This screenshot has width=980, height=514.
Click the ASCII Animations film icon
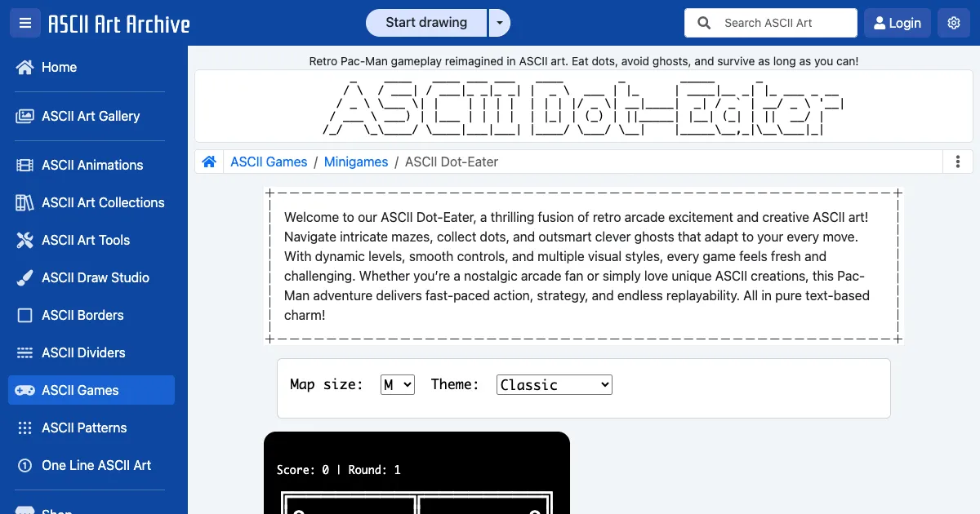point(25,165)
